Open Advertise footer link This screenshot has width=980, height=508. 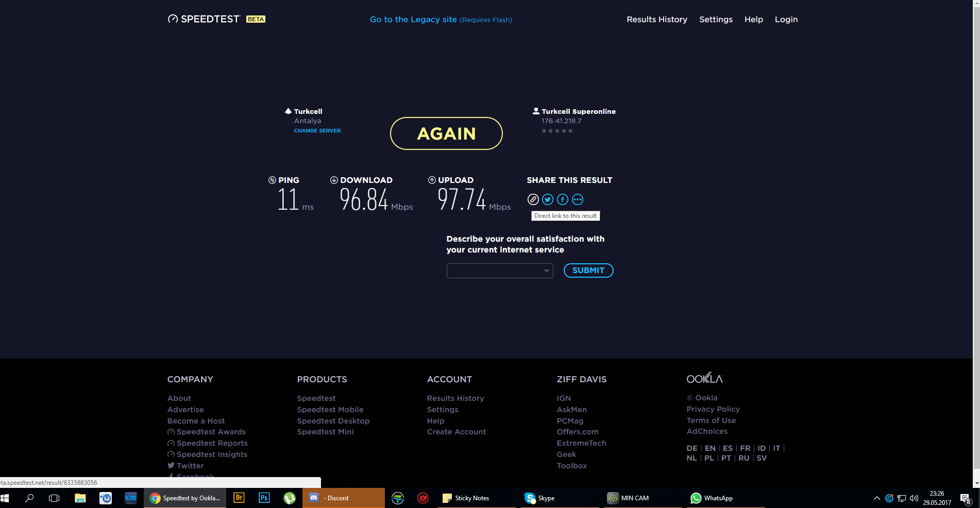point(185,410)
